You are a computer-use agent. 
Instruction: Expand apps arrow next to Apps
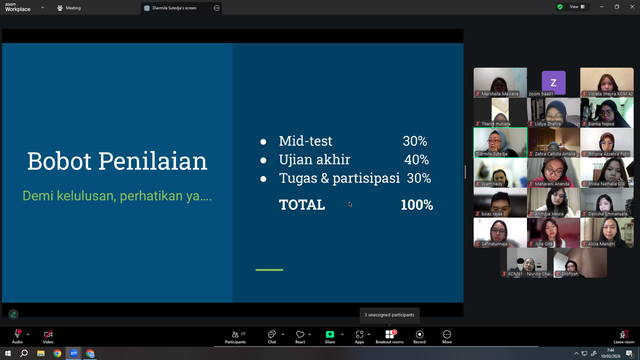[x=369, y=334]
